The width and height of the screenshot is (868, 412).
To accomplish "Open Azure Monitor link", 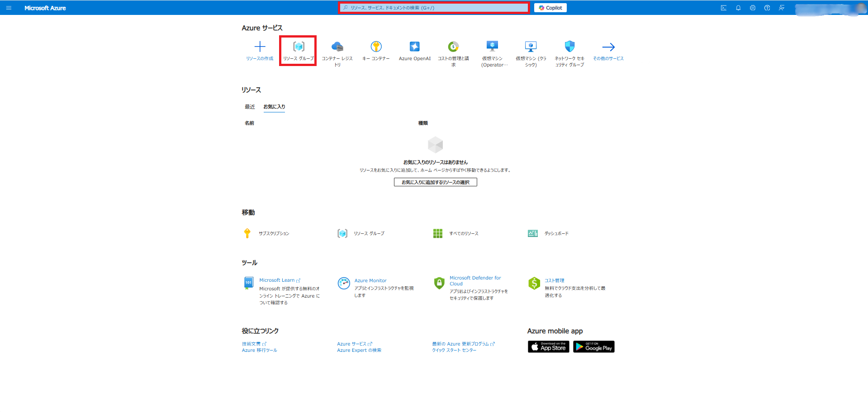I will click(x=370, y=281).
